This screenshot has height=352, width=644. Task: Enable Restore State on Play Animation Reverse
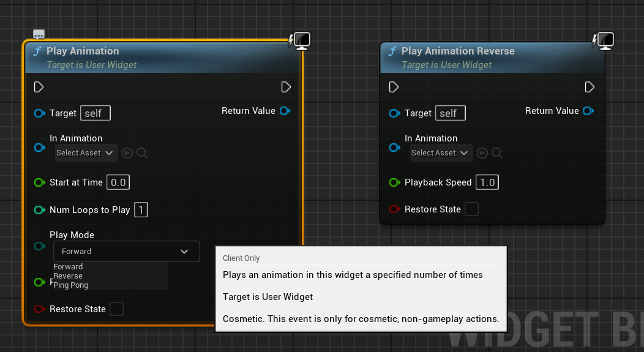[471, 209]
